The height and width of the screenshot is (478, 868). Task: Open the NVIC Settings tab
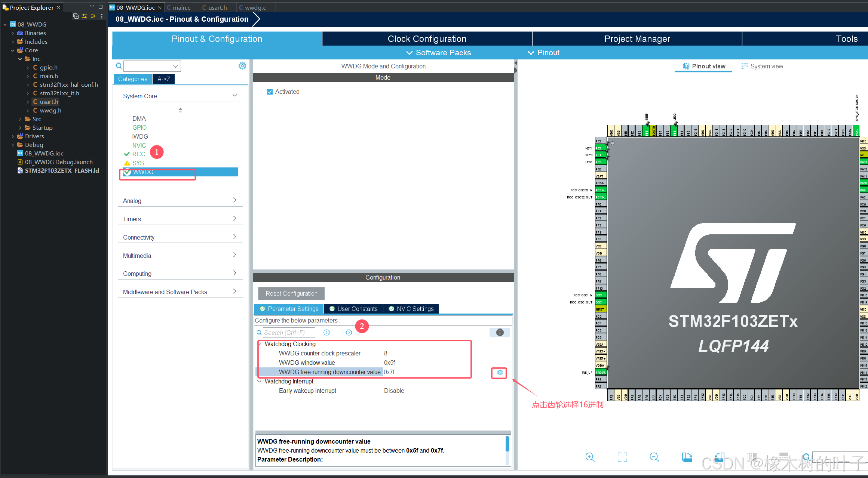[x=411, y=309]
